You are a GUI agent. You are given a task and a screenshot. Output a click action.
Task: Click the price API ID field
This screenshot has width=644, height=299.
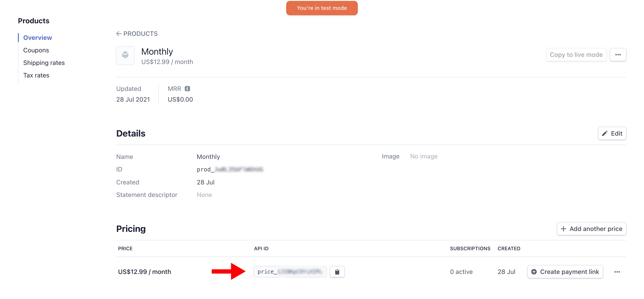click(x=290, y=272)
